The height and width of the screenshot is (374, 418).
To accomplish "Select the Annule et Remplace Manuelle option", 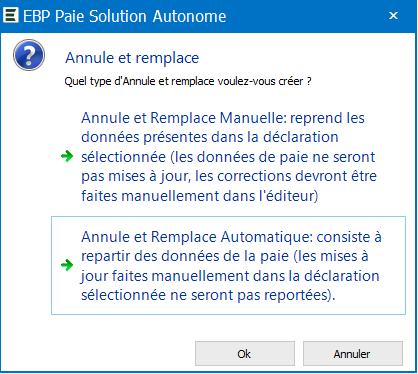I will click(x=228, y=157).
